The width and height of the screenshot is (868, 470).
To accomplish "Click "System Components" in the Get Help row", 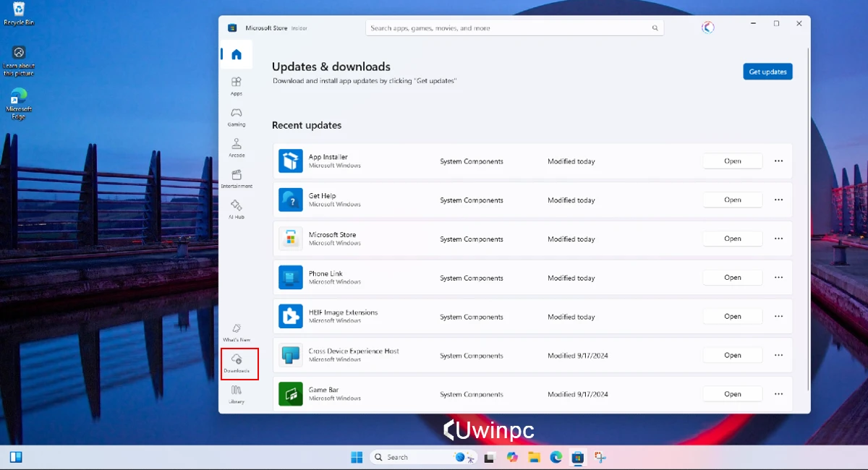I will 472,200.
